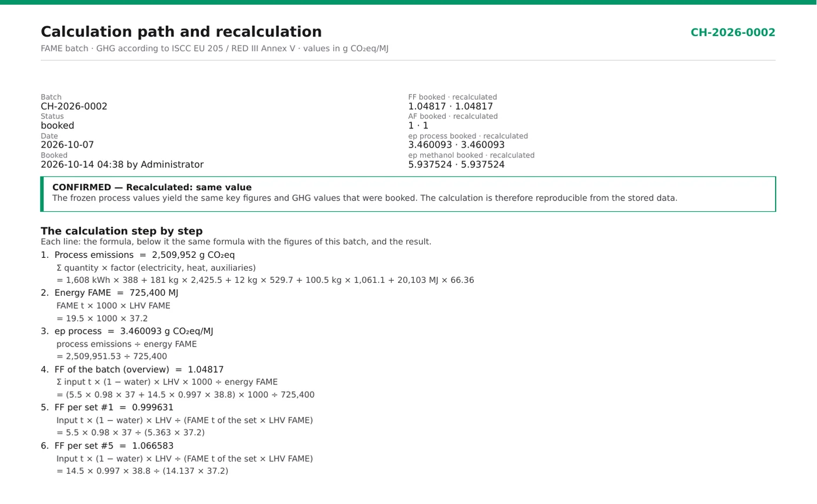Click '= 14.5 × 0.997 × 38.8 ÷ (14.137 × 37.2)'
The image size is (817, 504).
(142, 471)
